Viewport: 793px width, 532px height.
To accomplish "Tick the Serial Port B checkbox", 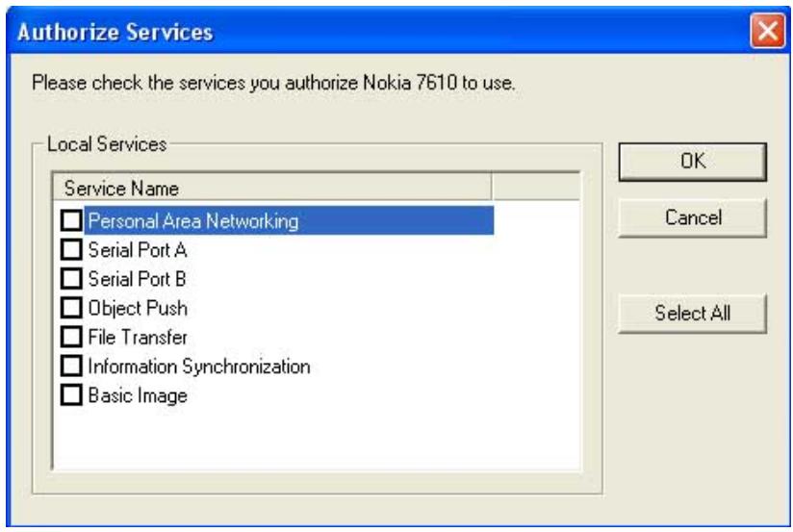I will coord(71,279).
